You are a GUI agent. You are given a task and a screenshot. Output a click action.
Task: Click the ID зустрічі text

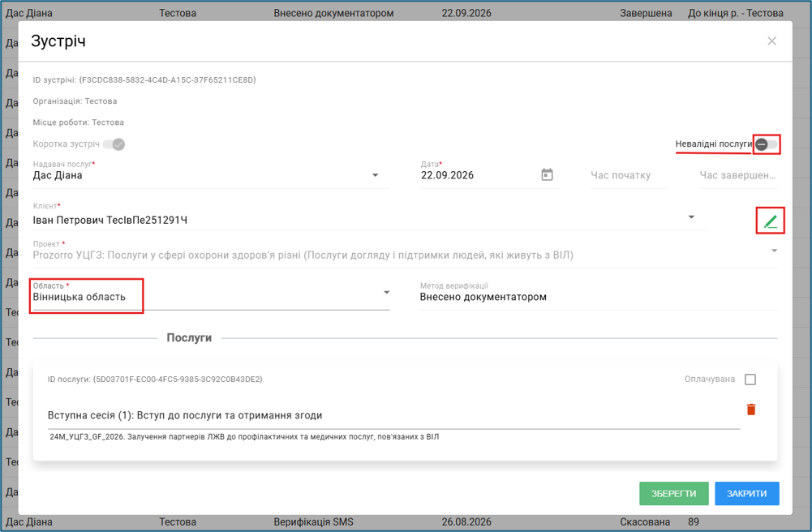point(144,79)
